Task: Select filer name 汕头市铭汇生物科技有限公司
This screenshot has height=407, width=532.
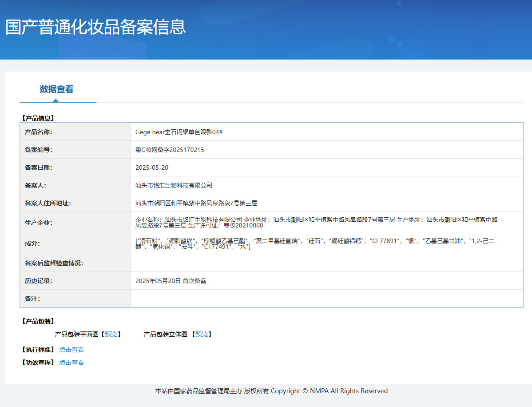Action: tap(174, 185)
